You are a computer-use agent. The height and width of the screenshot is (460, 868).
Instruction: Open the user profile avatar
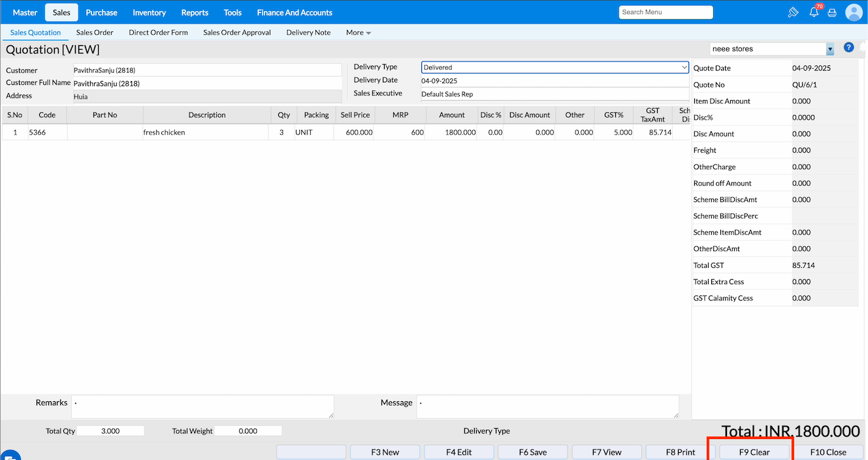[x=854, y=12]
